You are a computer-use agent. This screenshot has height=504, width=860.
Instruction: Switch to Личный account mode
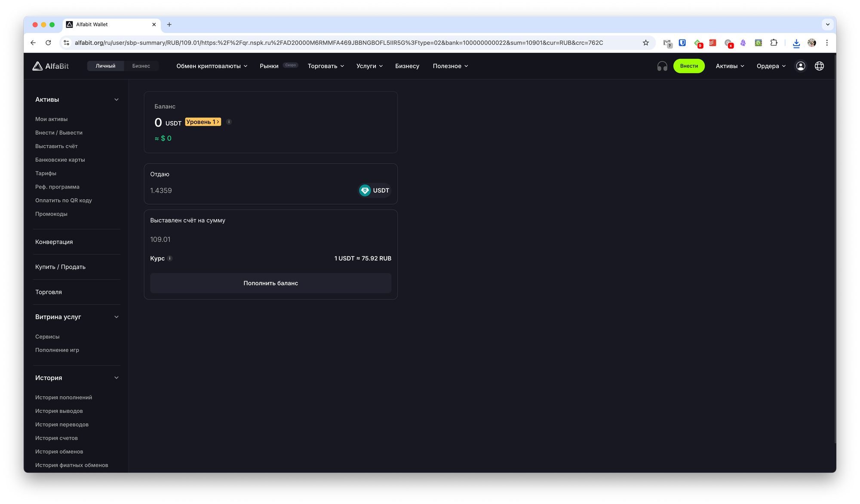click(x=105, y=66)
